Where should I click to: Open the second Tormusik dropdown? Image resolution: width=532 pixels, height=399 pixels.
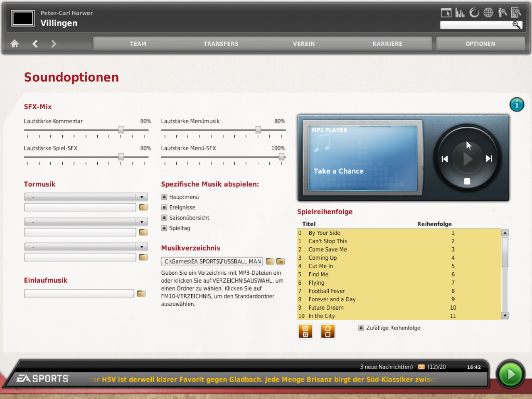86,222
